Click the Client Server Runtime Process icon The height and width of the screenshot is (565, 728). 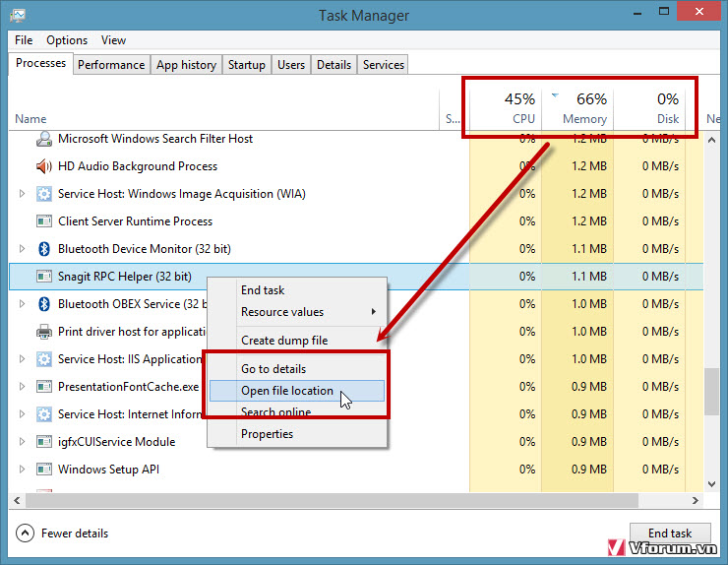43,221
